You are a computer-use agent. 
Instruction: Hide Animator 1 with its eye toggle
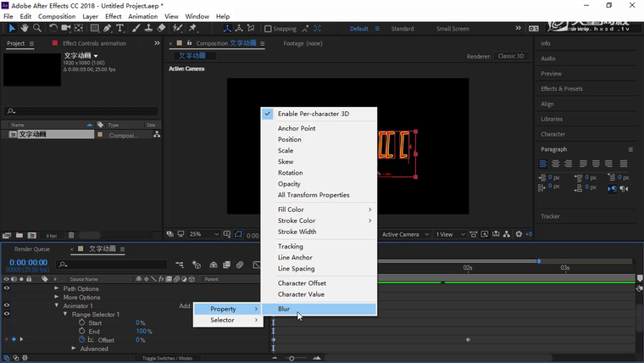pos(7,306)
